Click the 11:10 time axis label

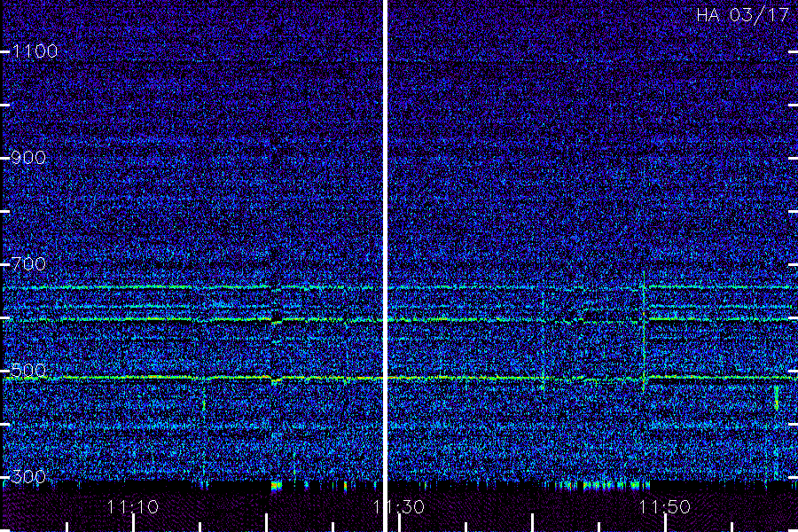coord(133,507)
